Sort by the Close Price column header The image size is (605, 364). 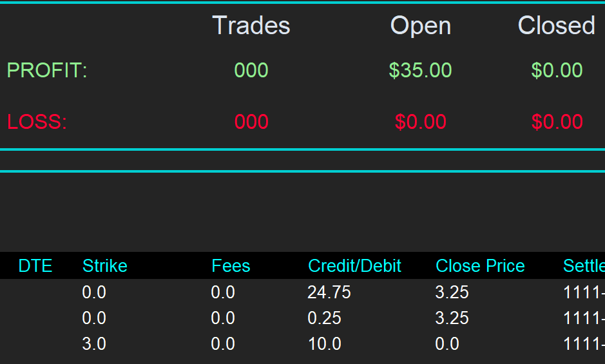point(480,266)
